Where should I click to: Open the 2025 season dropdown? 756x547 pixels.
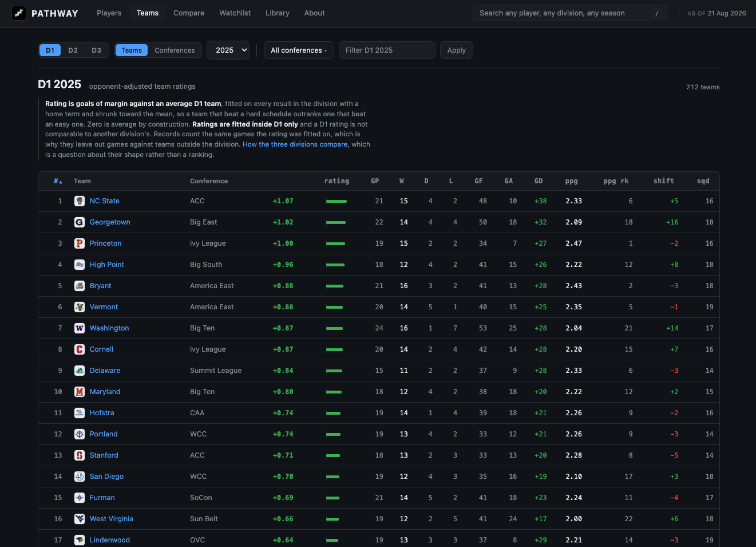[228, 50]
